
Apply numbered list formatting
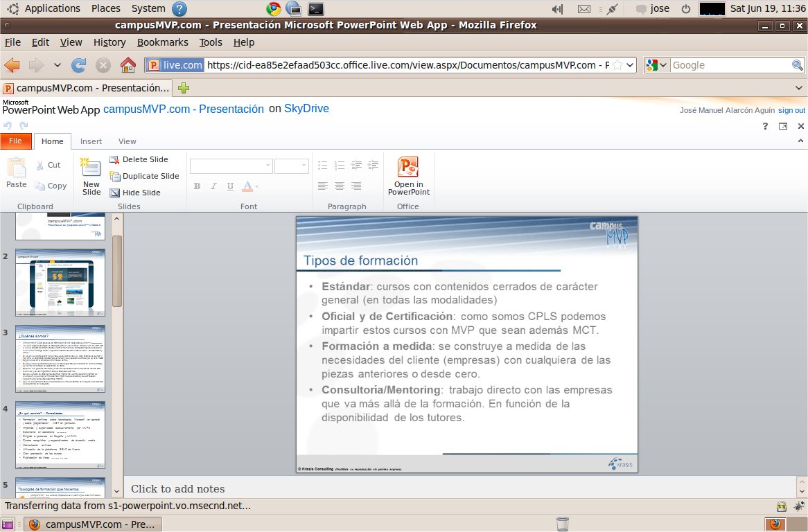point(339,166)
